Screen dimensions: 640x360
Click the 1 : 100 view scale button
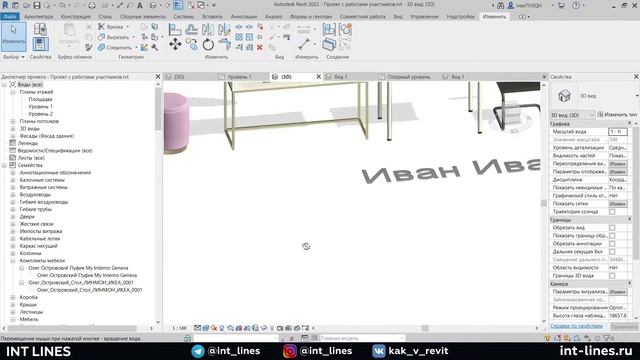tap(179, 328)
